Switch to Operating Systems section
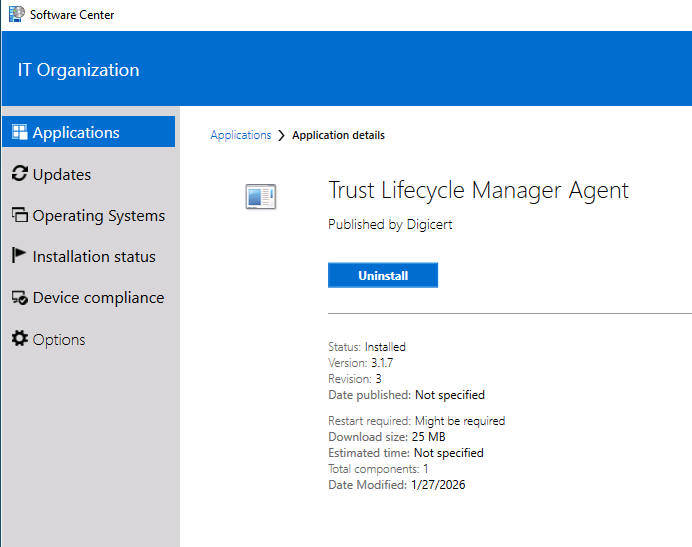This screenshot has height=547, width=692. (98, 215)
